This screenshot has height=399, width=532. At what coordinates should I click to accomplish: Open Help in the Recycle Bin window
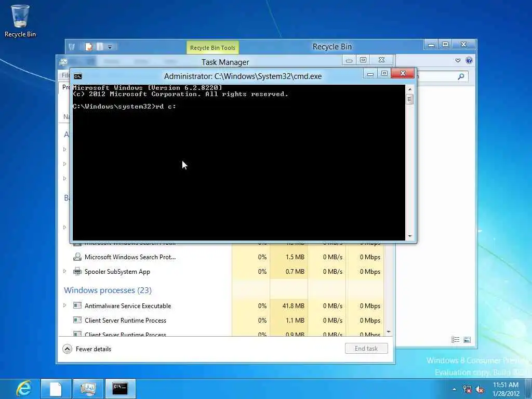pos(469,60)
